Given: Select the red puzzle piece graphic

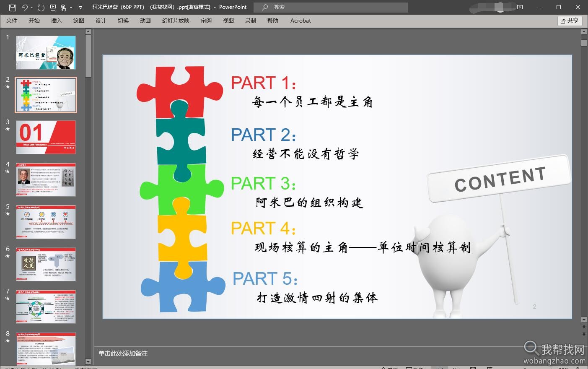Looking at the screenshot, I should pos(180,92).
